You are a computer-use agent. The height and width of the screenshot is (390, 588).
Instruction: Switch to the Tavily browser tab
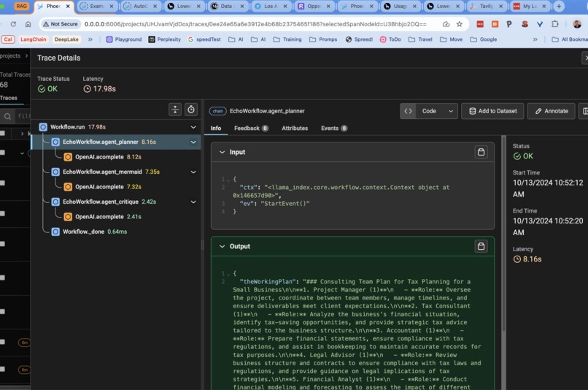tap(486, 7)
